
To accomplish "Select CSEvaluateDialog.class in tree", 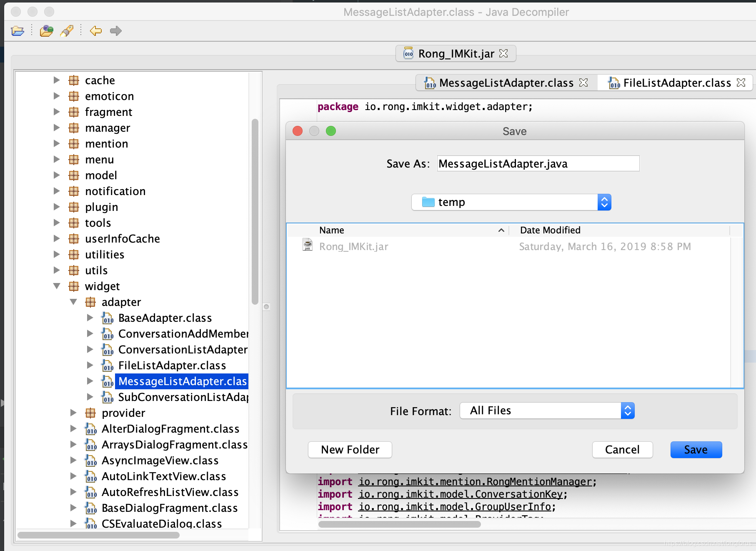I will (x=162, y=523).
